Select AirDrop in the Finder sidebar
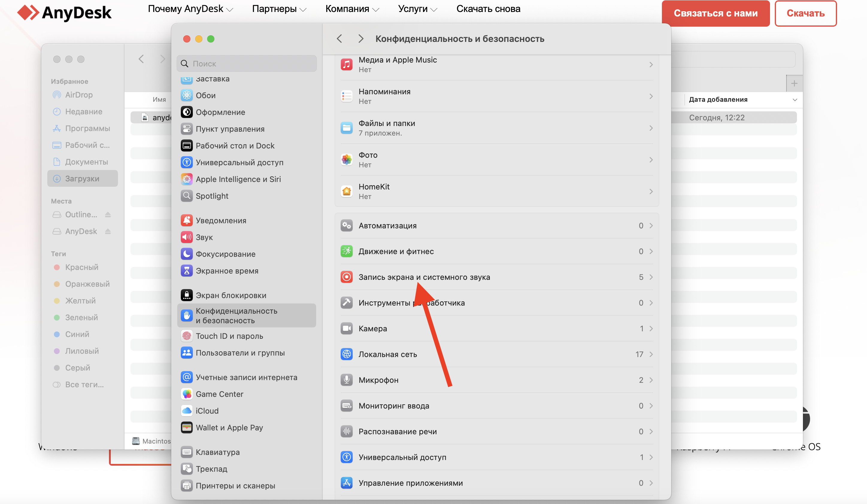This screenshot has height=504, width=867. coord(83,95)
